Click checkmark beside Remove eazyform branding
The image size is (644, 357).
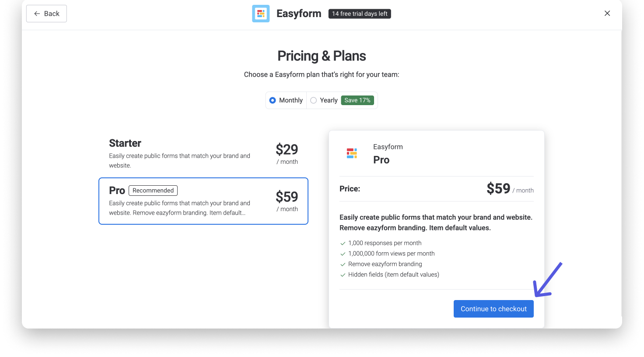[x=343, y=265]
